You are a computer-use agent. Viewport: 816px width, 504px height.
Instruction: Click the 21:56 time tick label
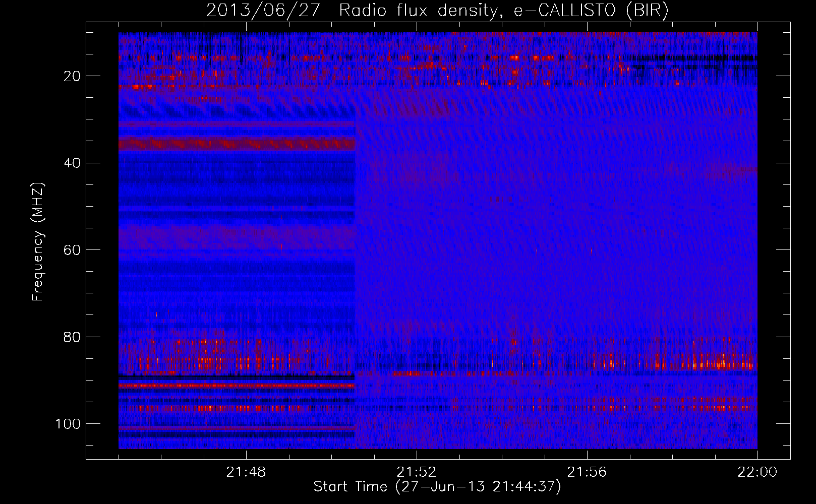[x=587, y=472]
